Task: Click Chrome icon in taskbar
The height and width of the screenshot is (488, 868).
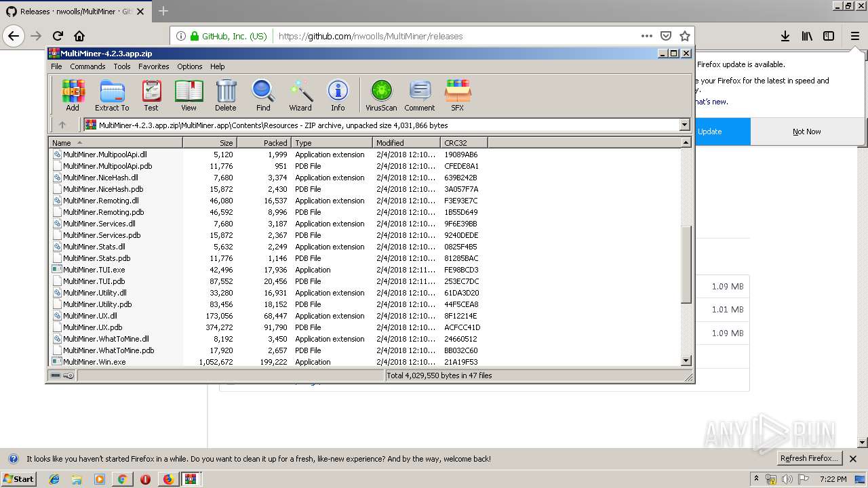Action: (x=122, y=479)
